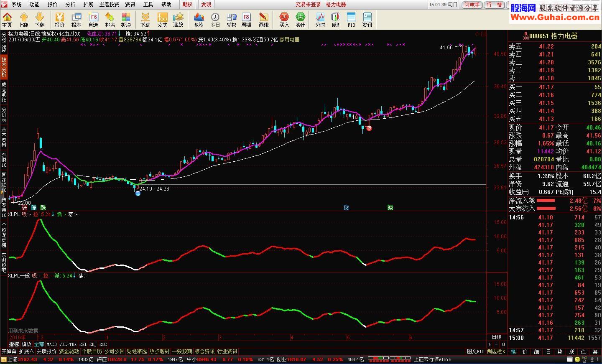This screenshot has width=602, height=364.
Task: Switch to K线 candlestick icon
Action: click(x=335, y=20)
